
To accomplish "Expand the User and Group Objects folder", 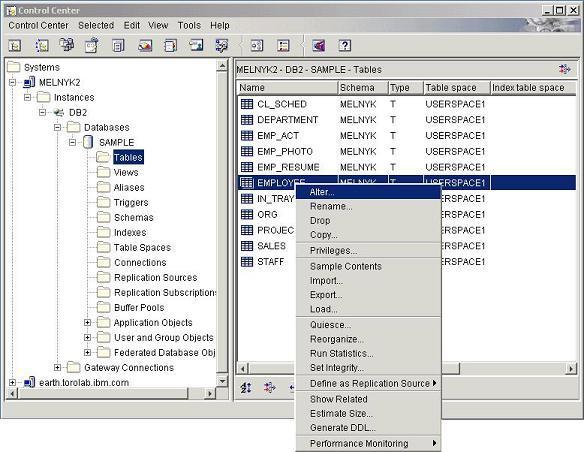I will (88, 337).
